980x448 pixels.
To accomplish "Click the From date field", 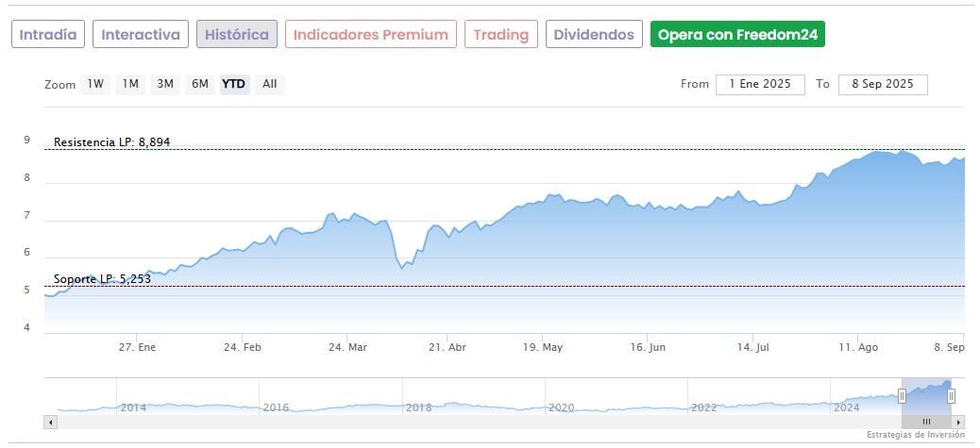I will click(x=760, y=84).
